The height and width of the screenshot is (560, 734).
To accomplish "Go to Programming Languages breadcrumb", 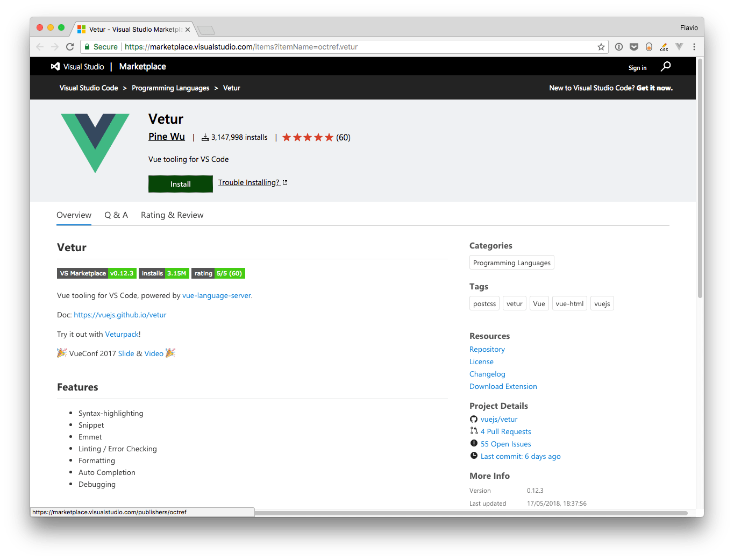I will click(170, 88).
